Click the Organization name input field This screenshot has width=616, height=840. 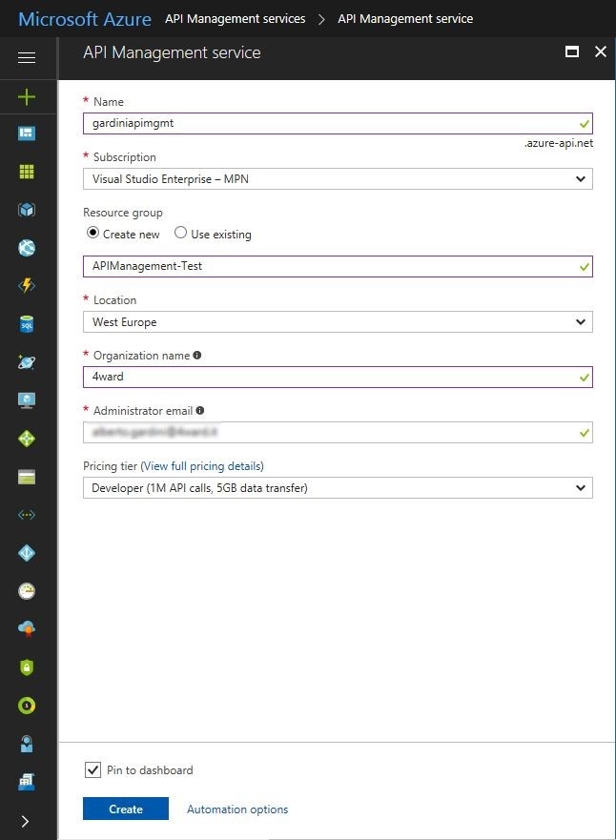[x=338, y=377]
